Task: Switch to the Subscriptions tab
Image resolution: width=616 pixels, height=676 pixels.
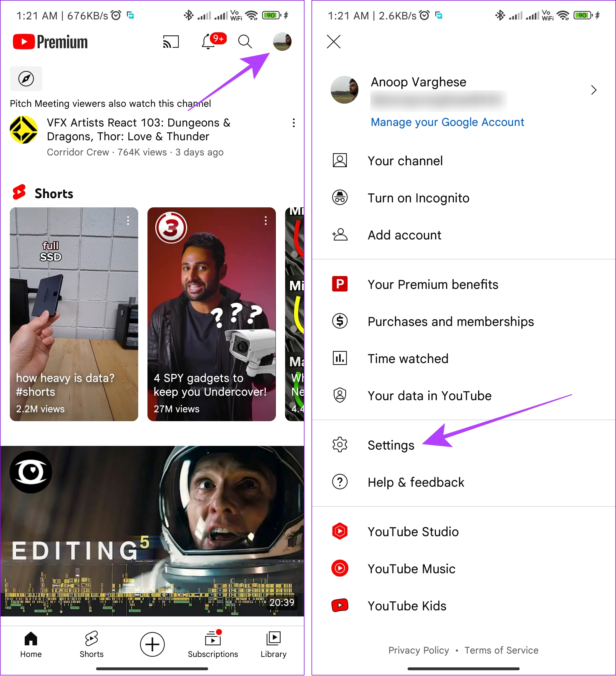Action: pos(213,645)
